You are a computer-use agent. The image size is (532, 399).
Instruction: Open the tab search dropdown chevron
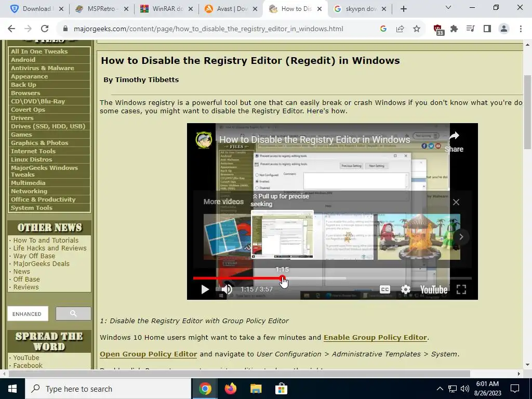point(448,7)
